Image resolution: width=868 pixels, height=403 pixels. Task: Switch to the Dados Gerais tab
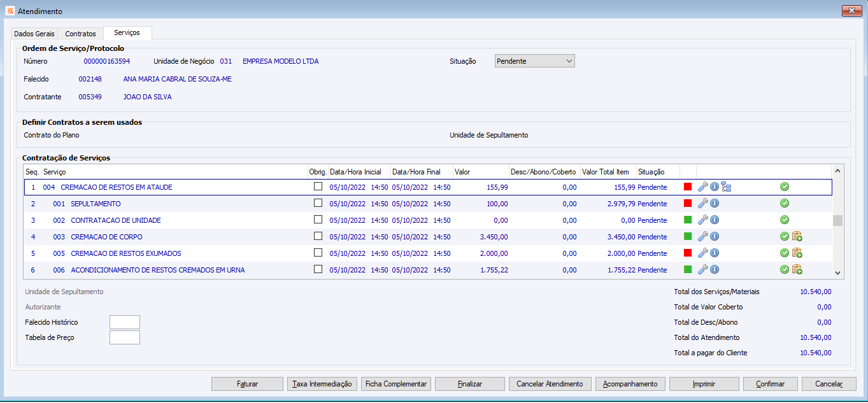click(34, 34)
